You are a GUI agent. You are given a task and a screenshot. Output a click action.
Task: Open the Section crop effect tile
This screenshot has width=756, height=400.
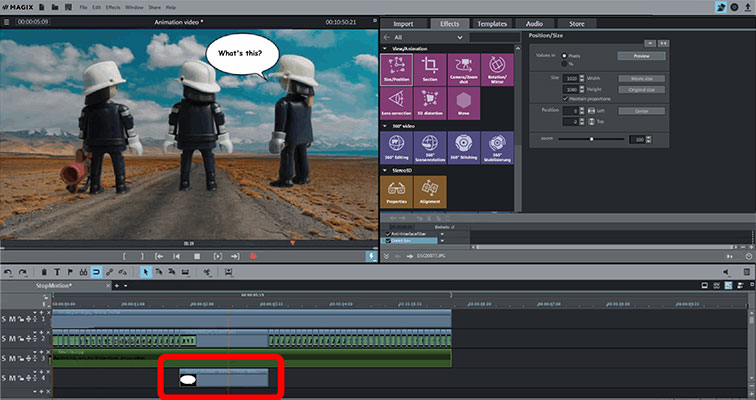point(430,69)
